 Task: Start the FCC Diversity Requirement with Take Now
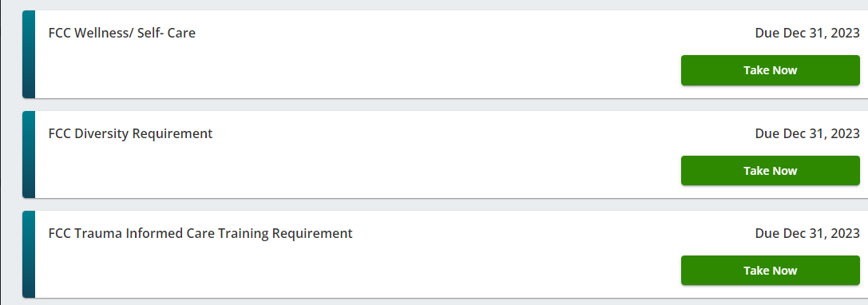point(770,171)
